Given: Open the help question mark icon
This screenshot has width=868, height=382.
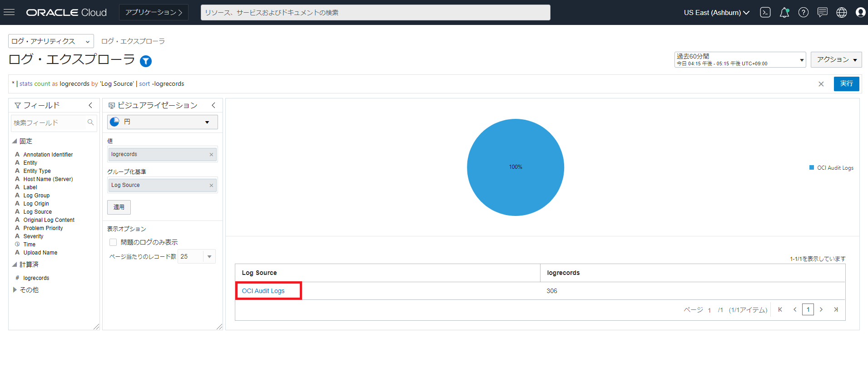Looking at the screenshot, I should (x=804, y=12).
